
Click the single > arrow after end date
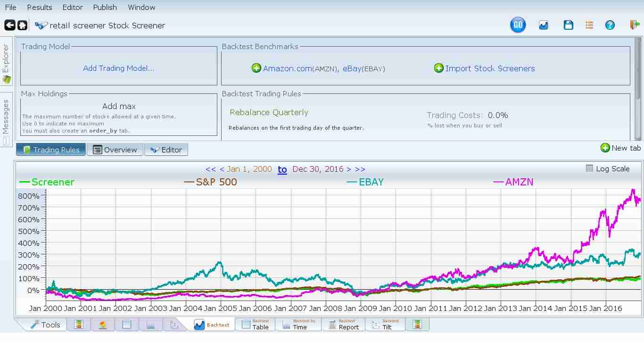(349, 169)
